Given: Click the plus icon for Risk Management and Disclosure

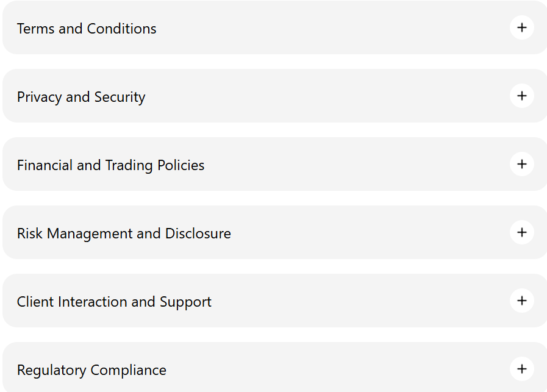Looking at the screenshot, I should 521,233.
